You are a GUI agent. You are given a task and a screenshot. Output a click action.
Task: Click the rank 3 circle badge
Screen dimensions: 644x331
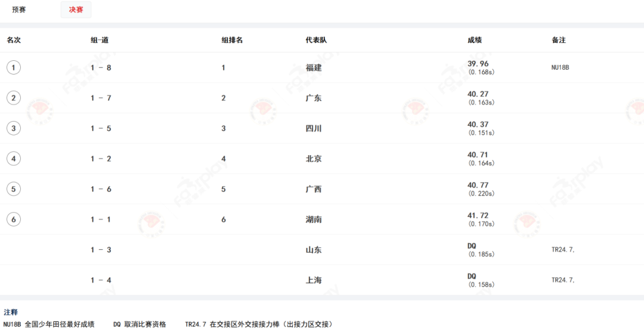pyautogui.click(x=14, y=128)
